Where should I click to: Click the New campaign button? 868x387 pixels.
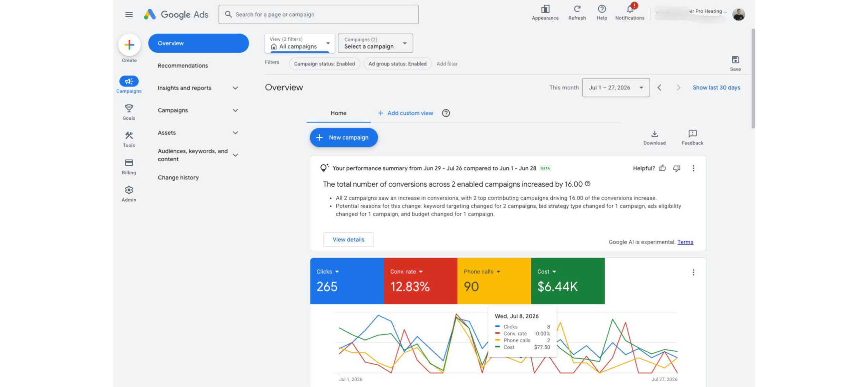click(343, 137)
